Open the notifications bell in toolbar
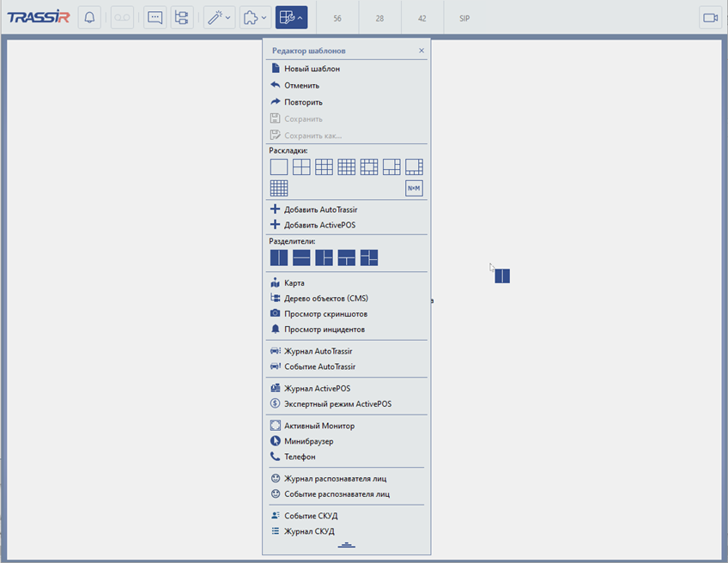 89,17
